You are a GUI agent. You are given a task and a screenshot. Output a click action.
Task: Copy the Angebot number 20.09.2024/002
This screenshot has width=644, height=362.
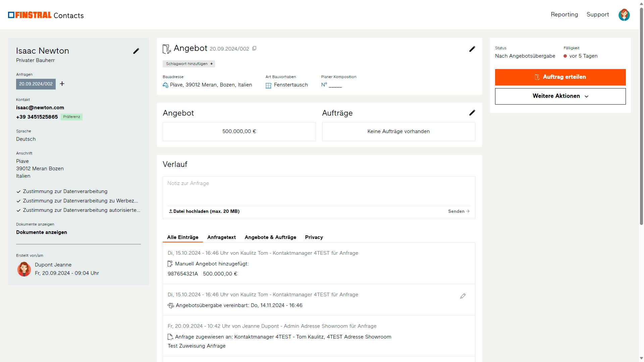254,49
